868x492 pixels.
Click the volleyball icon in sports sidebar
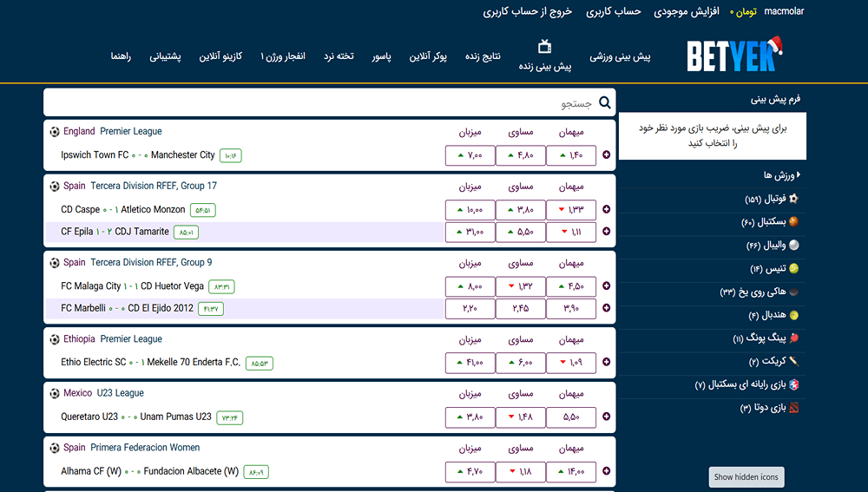click(x=794, y=246)
